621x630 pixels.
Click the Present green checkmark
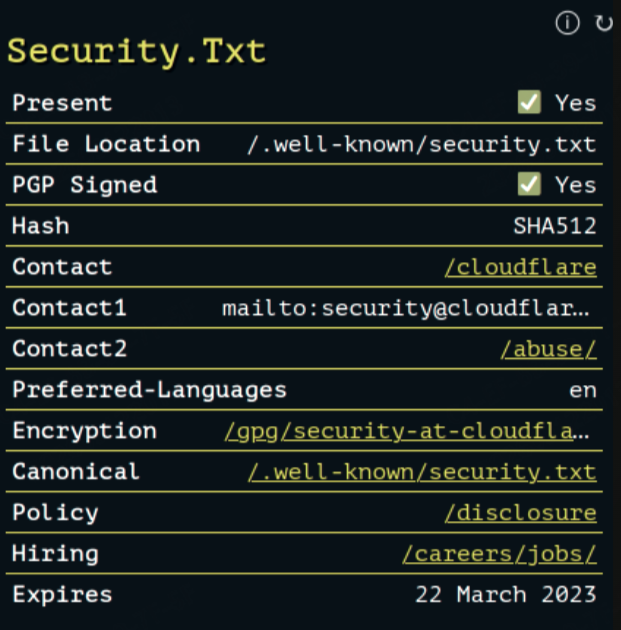pyautogui.click(x=529, y=102)
